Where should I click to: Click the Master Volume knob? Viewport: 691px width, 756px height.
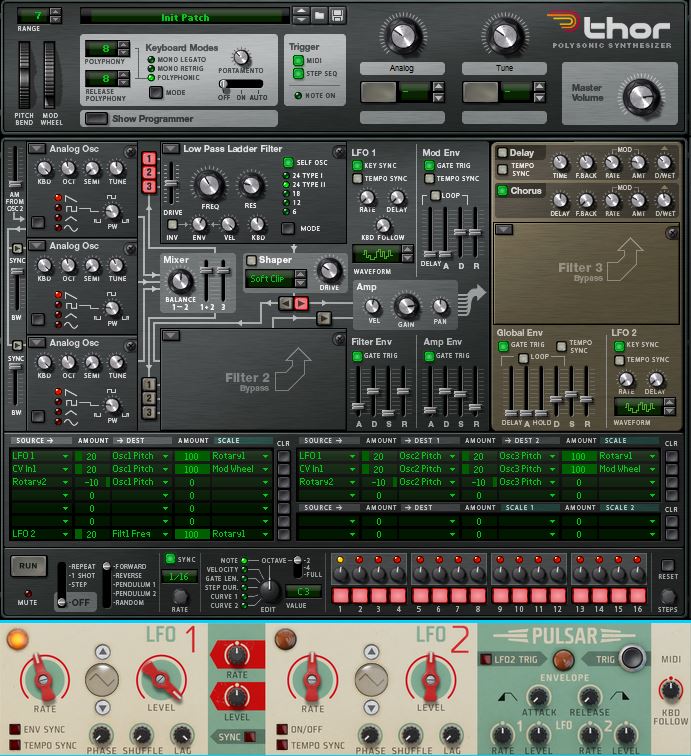tap(641, 96)
